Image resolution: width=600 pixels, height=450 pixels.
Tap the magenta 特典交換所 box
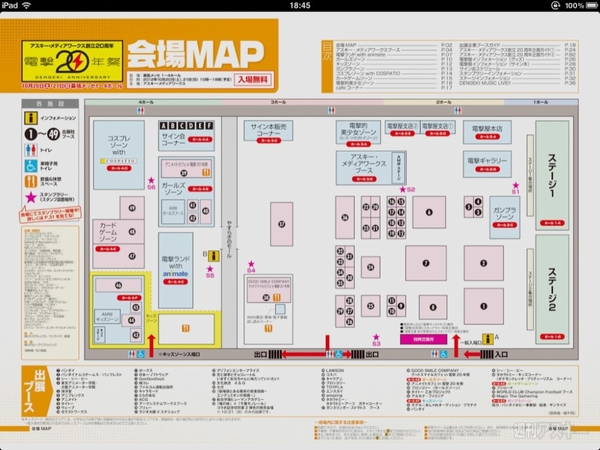pyautogui.click(x=423, y=339)
